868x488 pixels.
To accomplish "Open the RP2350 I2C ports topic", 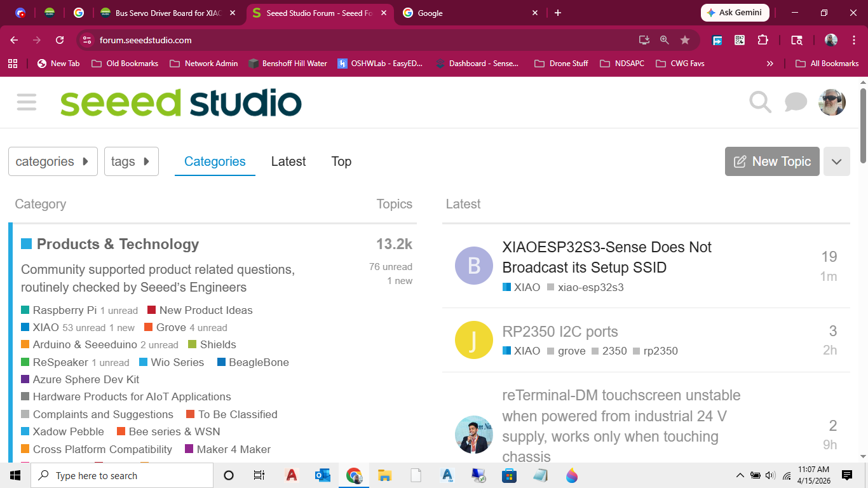I will tap(560, 332).
